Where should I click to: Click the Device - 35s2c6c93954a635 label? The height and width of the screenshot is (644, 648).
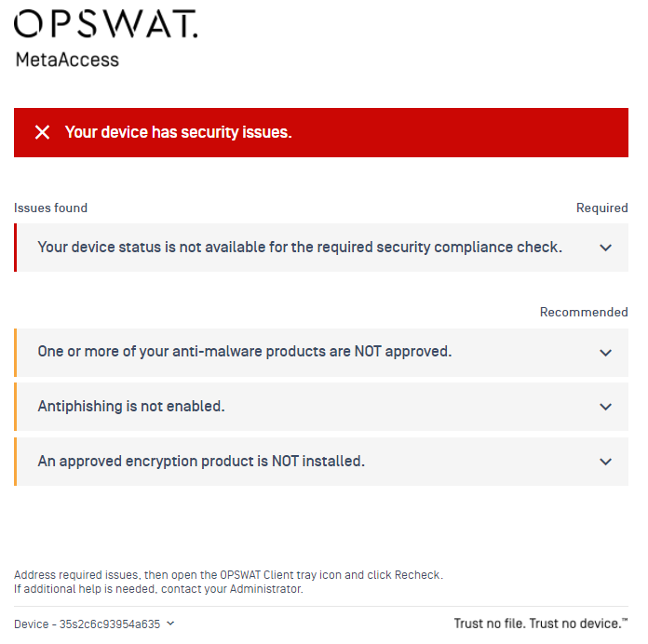[88, 624]
